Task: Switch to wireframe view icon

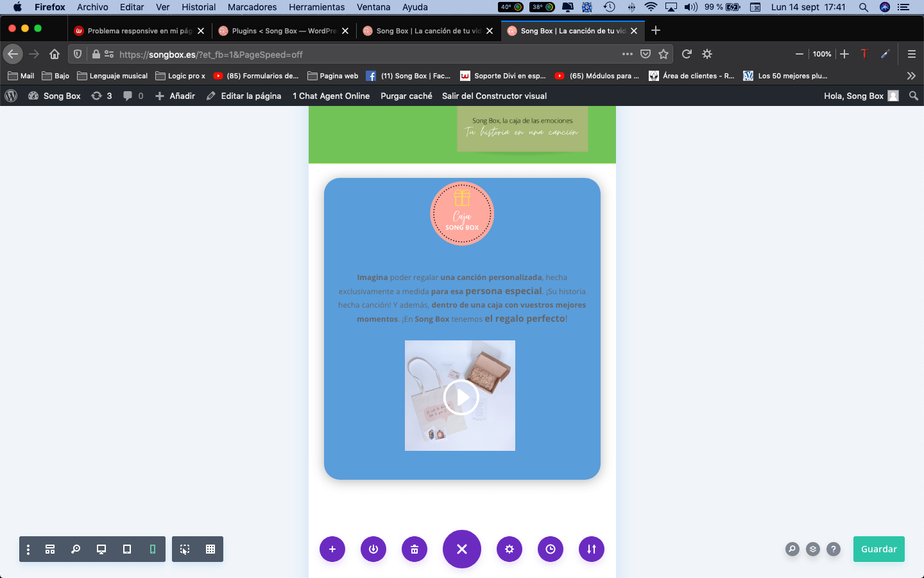Action: [x=50, y=549]
